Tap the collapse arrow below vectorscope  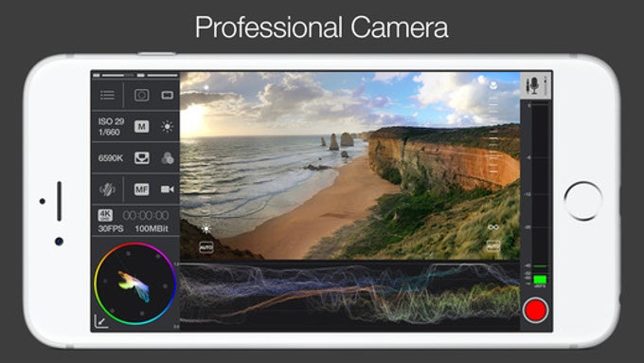point(101,321)
